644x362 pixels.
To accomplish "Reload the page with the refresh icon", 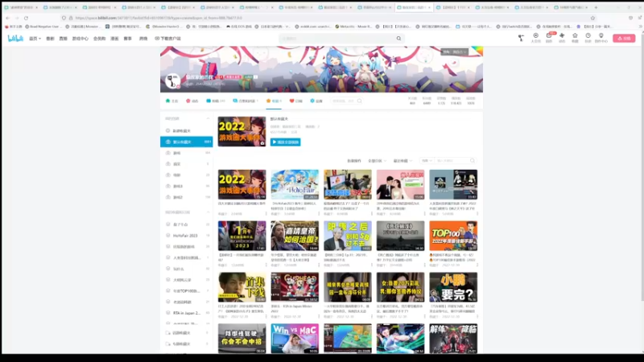I will [26, 18].
